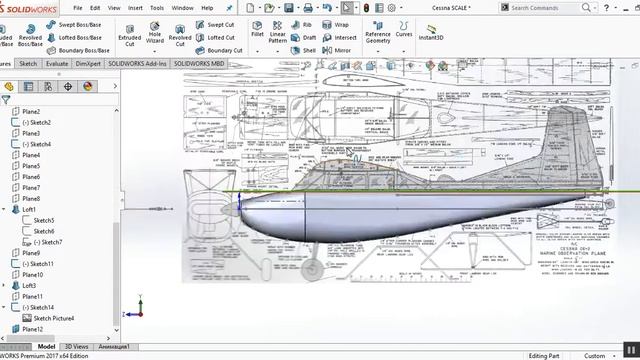Open the Curves tool
This screenshot has height=360, width=640.
click(404, 29)
